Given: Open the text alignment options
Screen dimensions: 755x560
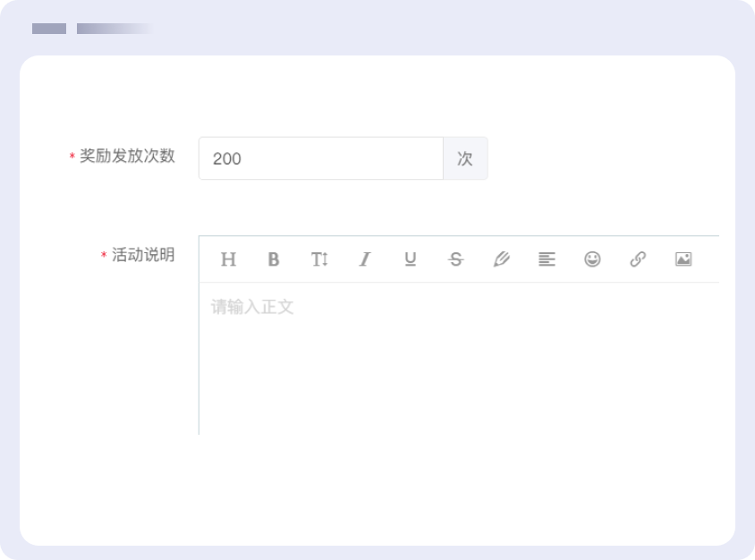Looking at the screenshot, I should click(x=547, y=259).
